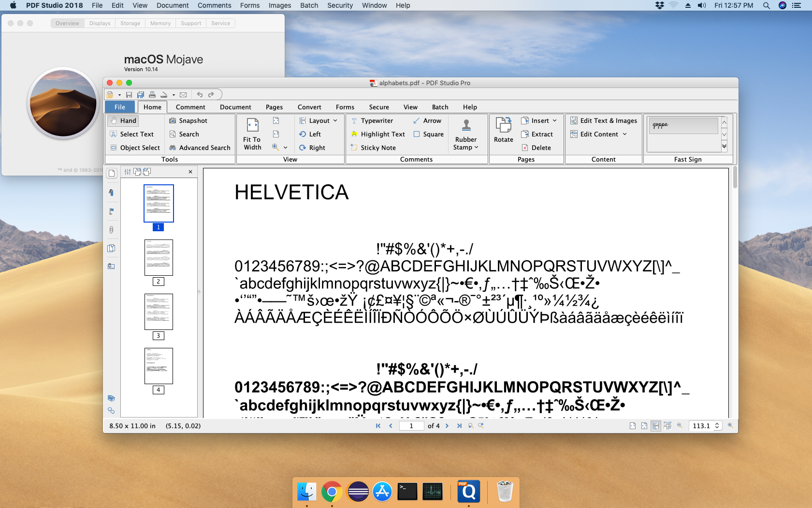
Task: Go to last page arrow
Action: point(459,426)
